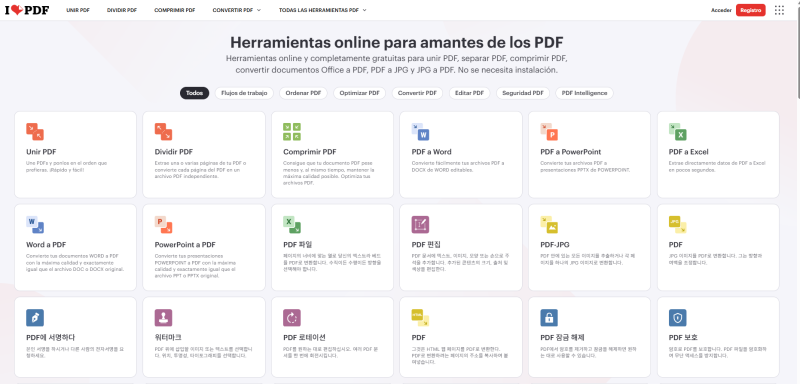Screen dimensions: 800x384
Task: Click the PDF에 서명하다 card title
Action: tap(51, 338)
